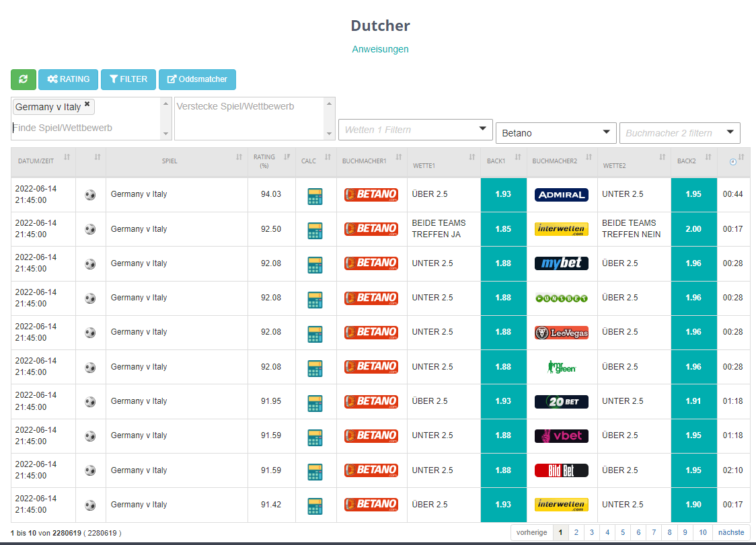
Task: Go to results page 10
Action: click(x=703, y=532)
